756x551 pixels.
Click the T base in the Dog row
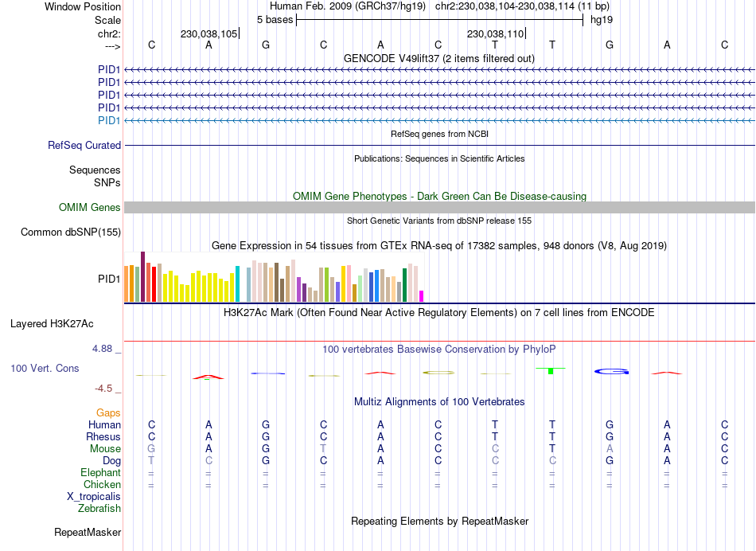coord(151,461)
